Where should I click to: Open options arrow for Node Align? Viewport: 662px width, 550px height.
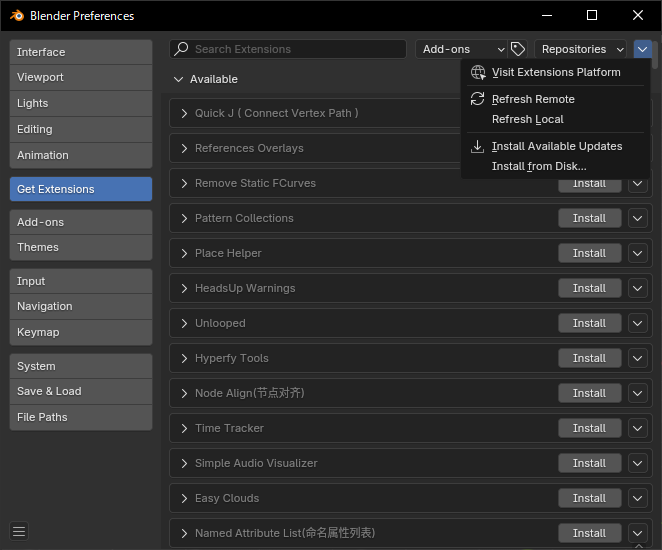pyautogui.click(x=638, y=393)
